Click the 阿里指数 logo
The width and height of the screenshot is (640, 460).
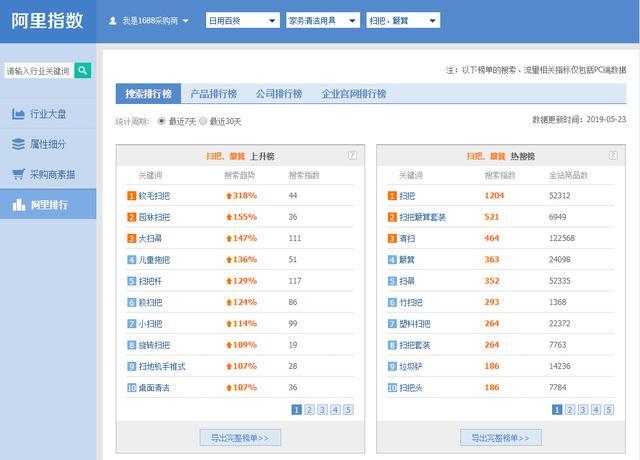click(x=47, y=21)
